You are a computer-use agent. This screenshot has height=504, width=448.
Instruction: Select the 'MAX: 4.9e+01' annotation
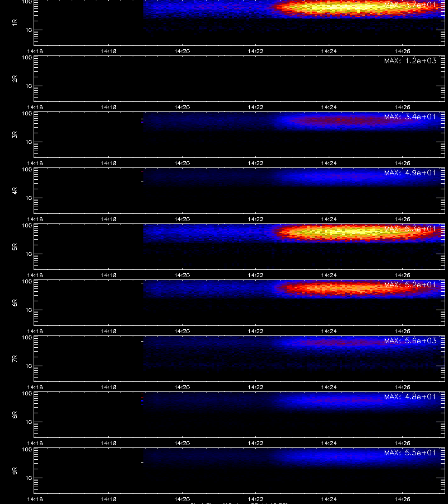click(x=410, y=172)
